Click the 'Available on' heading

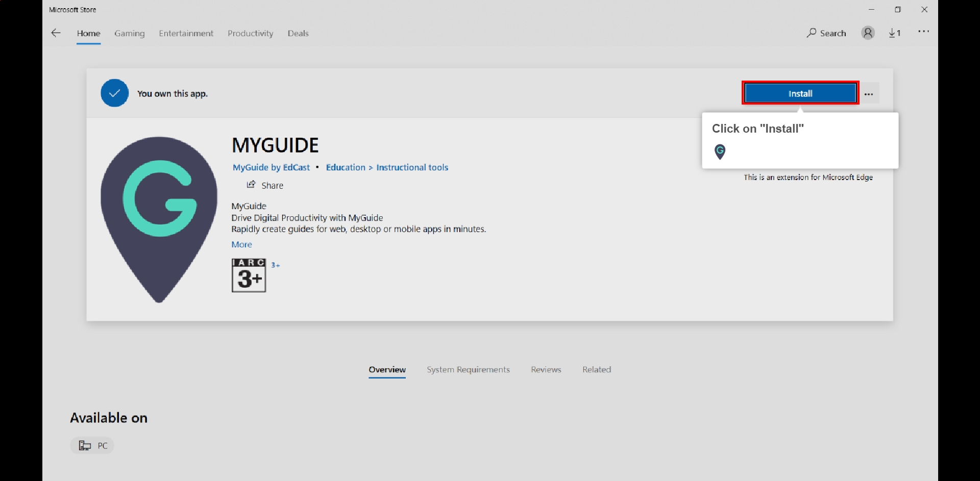click(109, 418)
